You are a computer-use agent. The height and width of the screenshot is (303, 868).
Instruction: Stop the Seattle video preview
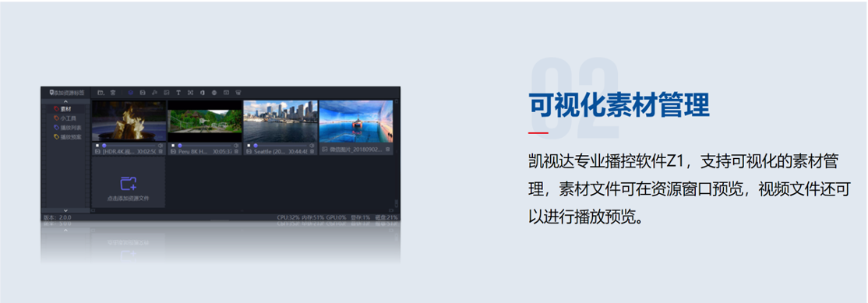point(249,146)
